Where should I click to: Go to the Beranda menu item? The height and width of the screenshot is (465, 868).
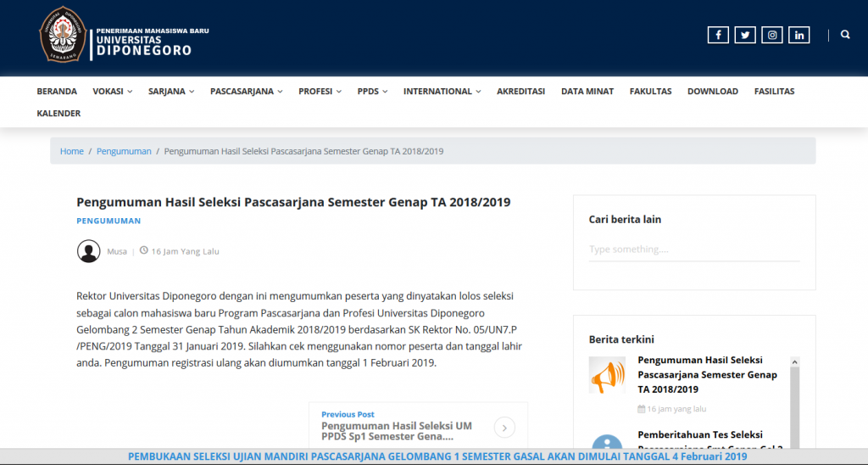coord(57,92)
